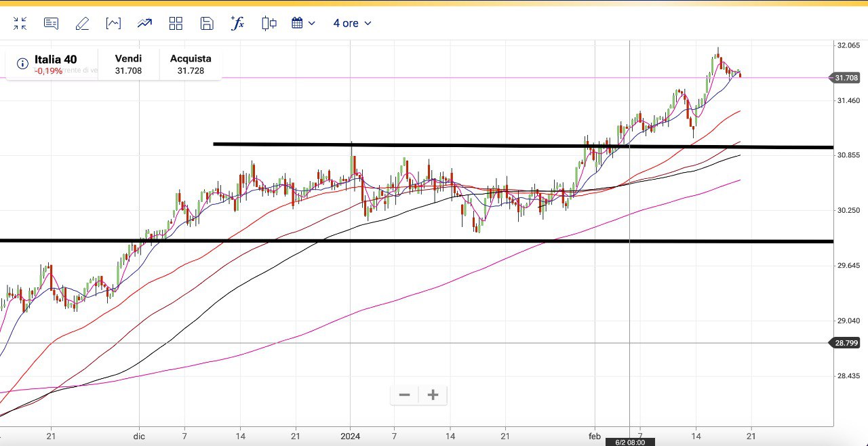Change chart type via the candlestick icon
The image size is (868, 446).
[x=269, y=24]
